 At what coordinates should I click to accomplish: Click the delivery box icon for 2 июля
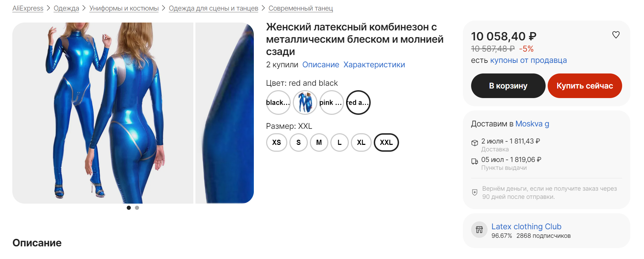click(475, 143)
